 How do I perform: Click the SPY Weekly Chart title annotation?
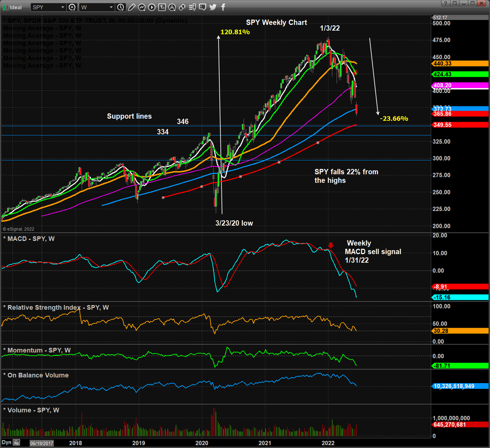point(276,23)
